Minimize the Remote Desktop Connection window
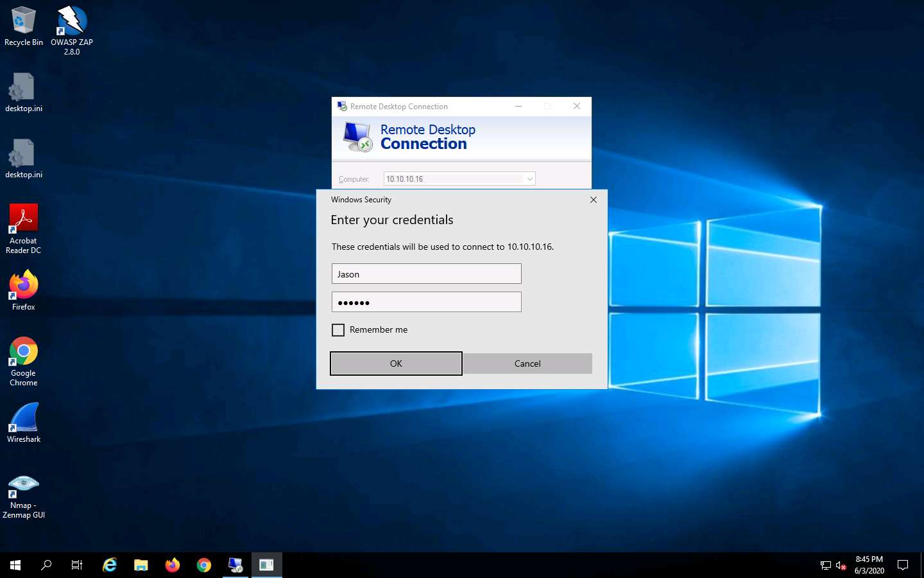This screenshot has height=578, width=924. pyautogui.click(x=518, y=106)
